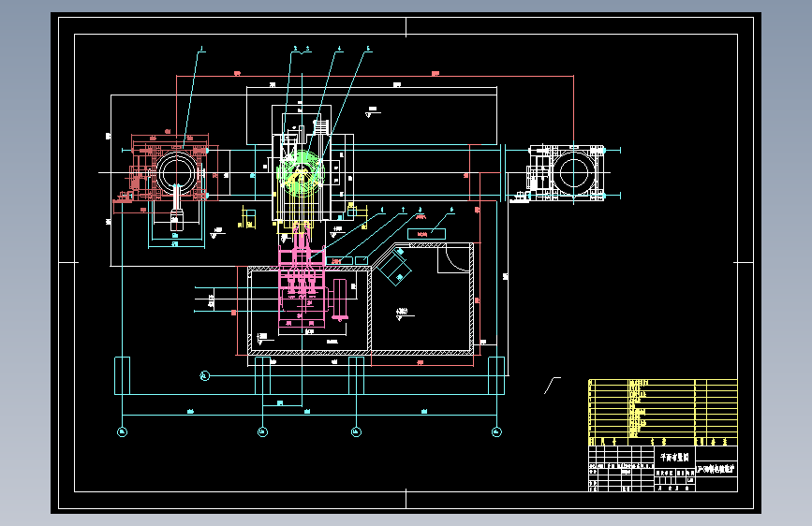Click leader callout number 5 at top
812x526 pixels.
click(369, 50)
